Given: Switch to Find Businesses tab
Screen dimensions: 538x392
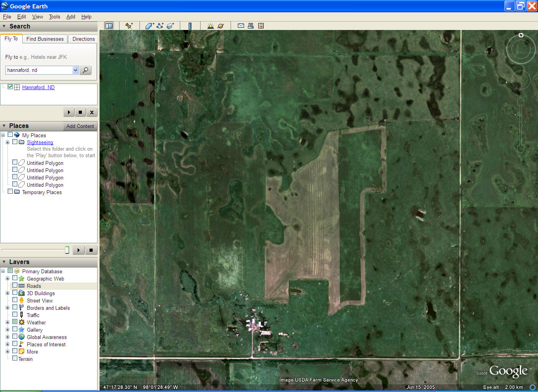Looking at the screenshot, I should [x=45, y=39].
